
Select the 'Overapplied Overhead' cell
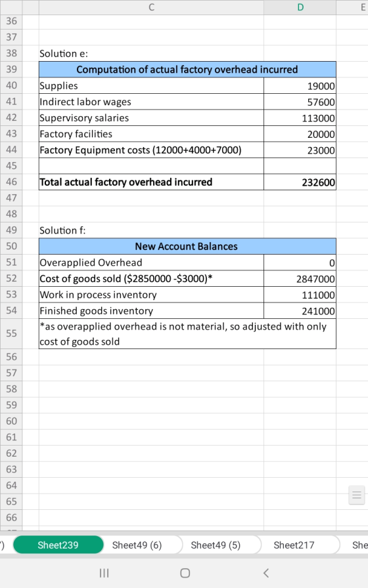[151, 262]
